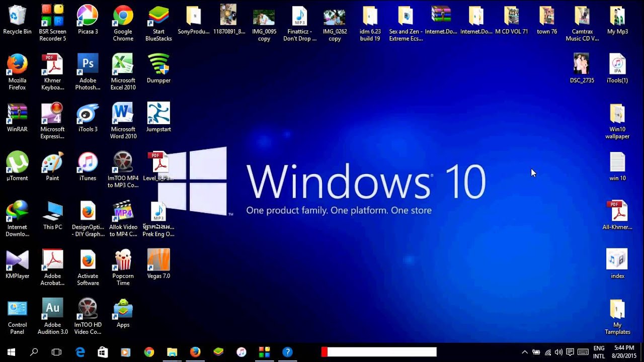Screen dimensions: 644x362
Task: Open the Mozilla Firefox desktop shortcut
Action: (17, 71)
